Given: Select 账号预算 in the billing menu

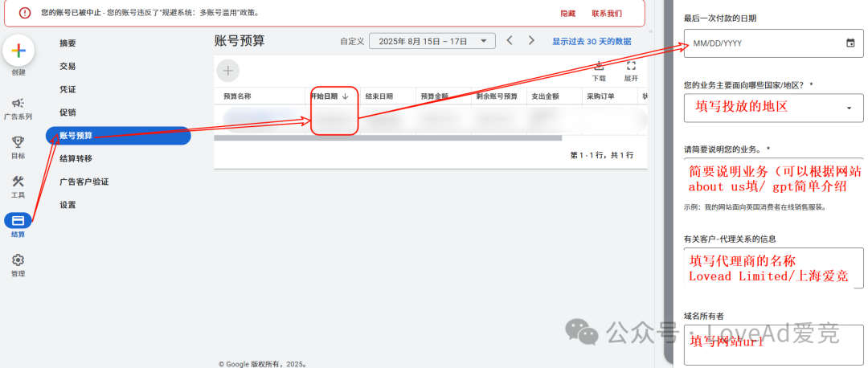Looking at the screenshot, I should click(76, 135).
